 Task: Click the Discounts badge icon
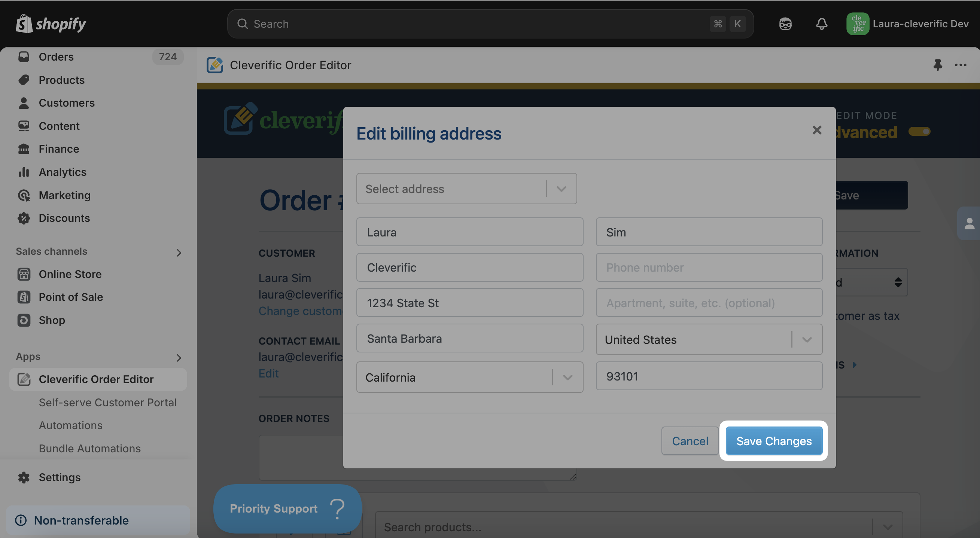(x=24, y=218)
